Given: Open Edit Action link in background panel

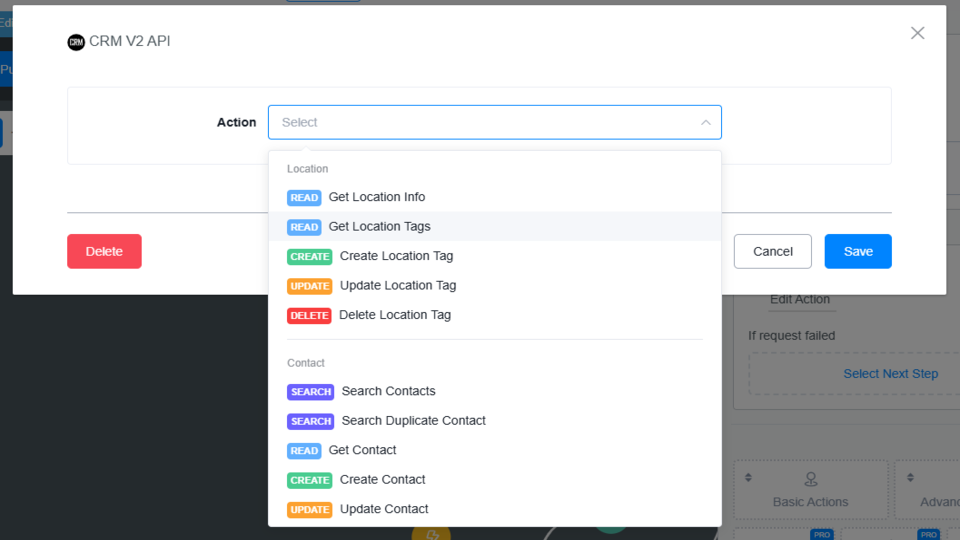Looking at the screenshot, I should click(800, 299).
